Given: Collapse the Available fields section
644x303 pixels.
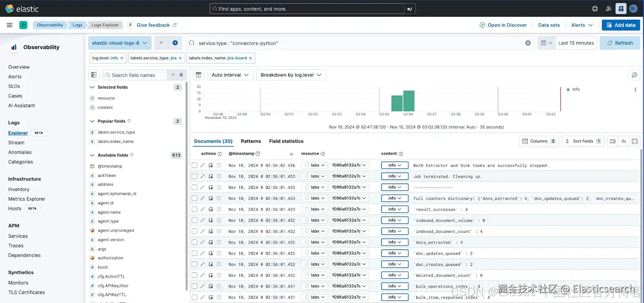Looking at the screenshot, I should [x=92, y=155].
